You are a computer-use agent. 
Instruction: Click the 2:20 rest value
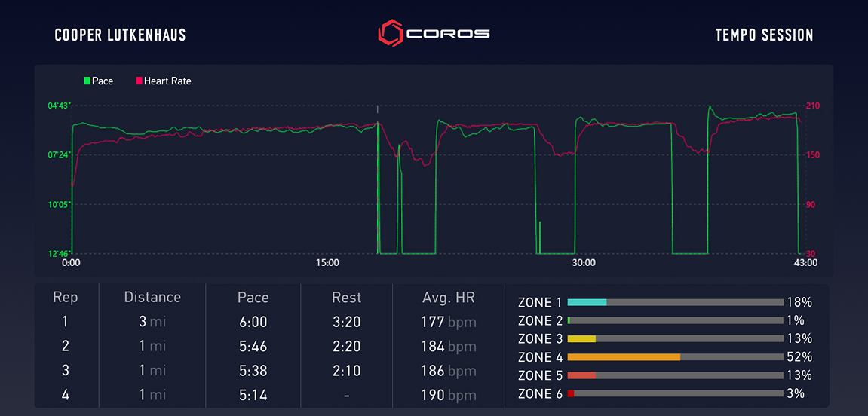click(346, 347)
